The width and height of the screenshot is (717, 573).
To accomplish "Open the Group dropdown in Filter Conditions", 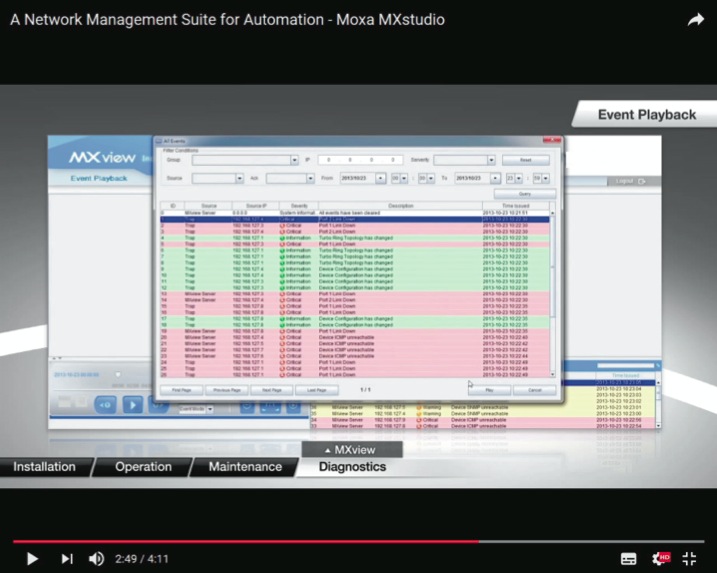I will pyautogui.click(x=294, y=160).
